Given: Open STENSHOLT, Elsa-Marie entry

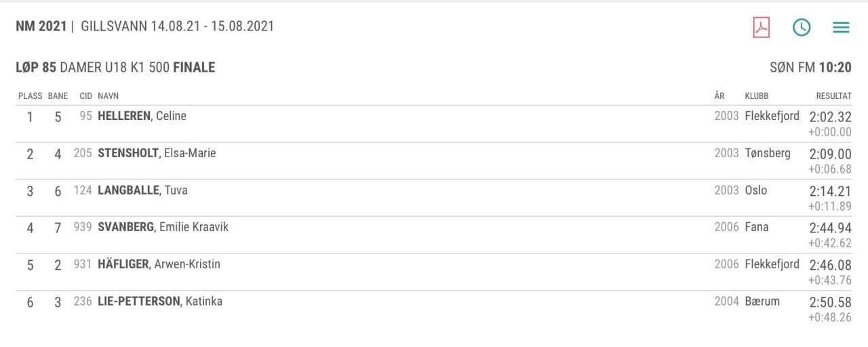Looking at the screenshot, I should click(157, 153).
